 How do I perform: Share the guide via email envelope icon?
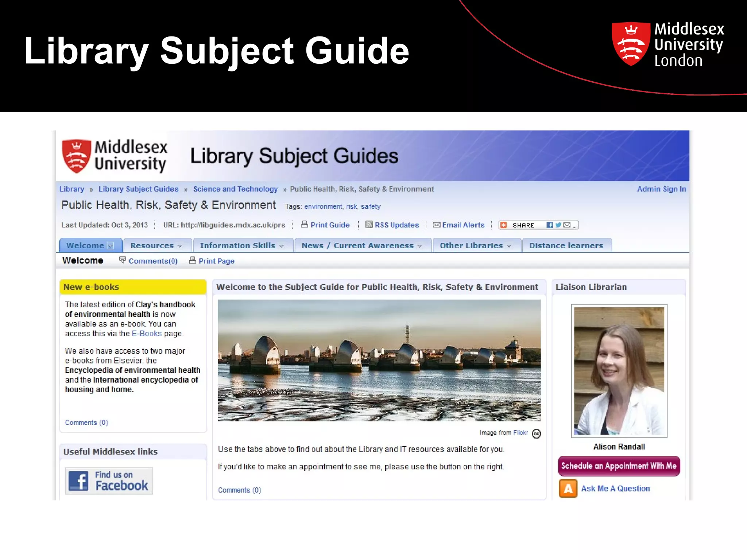click(567, 225)
